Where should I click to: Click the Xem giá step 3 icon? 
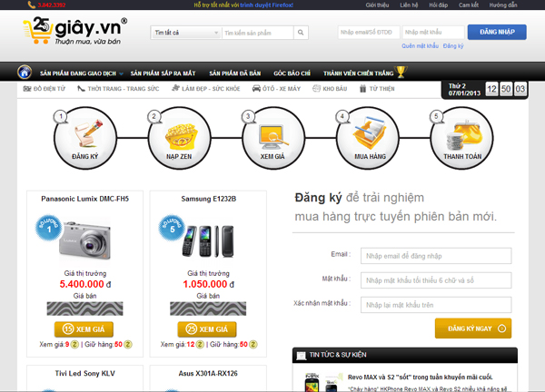(x=273, y=138)
